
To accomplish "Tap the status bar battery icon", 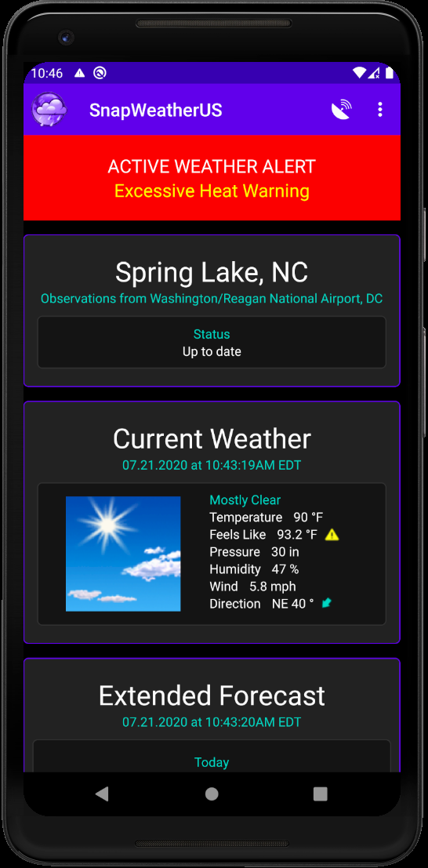I will point(390,73).
